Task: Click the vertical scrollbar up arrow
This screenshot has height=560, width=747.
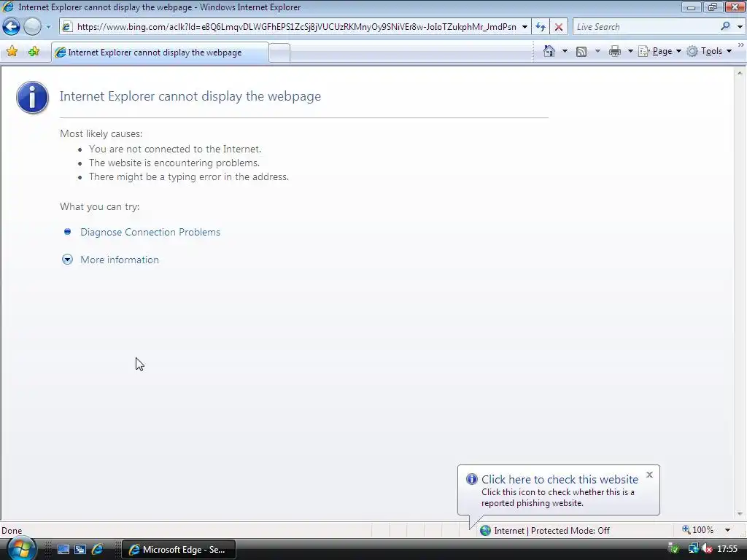Action: [x=740, y=73]
